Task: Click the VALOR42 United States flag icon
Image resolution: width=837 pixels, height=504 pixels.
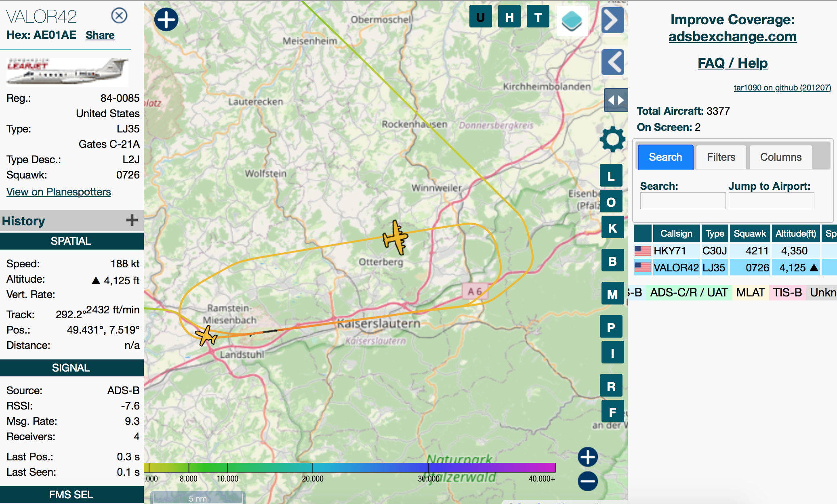Action: point(642,267)
